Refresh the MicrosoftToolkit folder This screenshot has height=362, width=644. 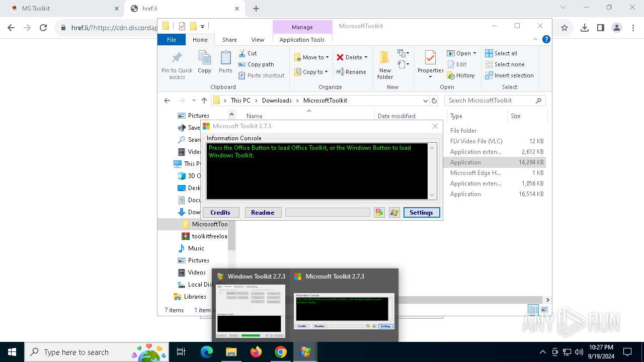(x=435, y=101)
